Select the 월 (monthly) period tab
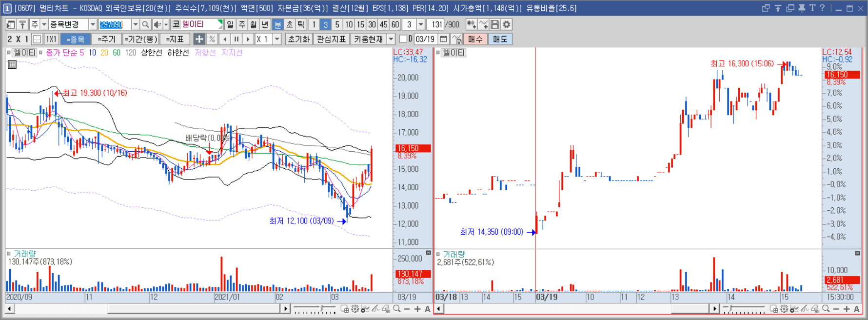This screenshot has width=868, height=320. pyautogui.click(x=254, y=24)
